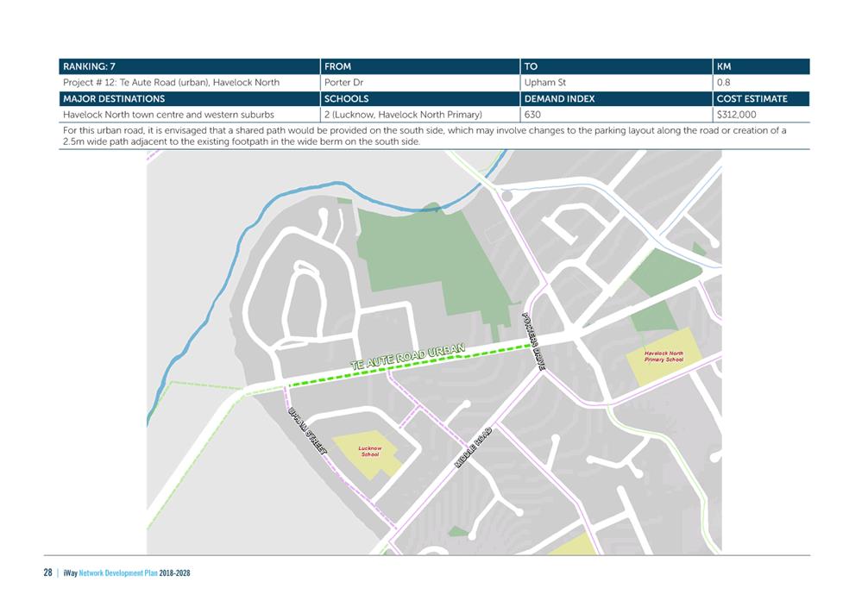Click the 'DEMAND INDEX' header
The image size is (868, 613).
click(616, 98)
